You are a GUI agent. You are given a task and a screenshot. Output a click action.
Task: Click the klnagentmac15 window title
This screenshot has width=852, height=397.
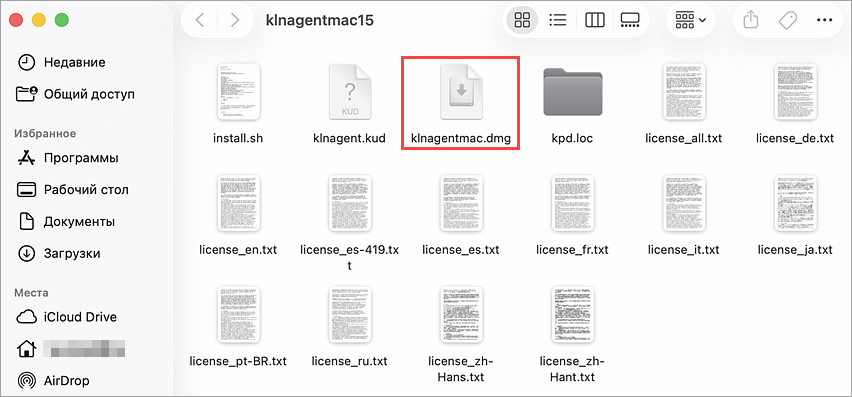point(320,20)
